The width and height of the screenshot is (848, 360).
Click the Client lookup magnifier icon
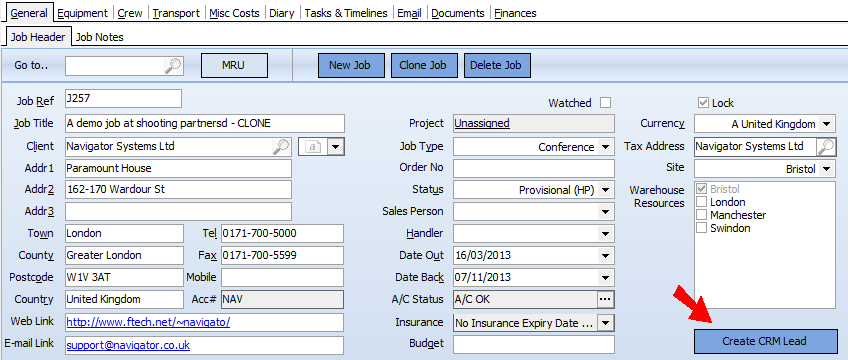pos(281,146)
